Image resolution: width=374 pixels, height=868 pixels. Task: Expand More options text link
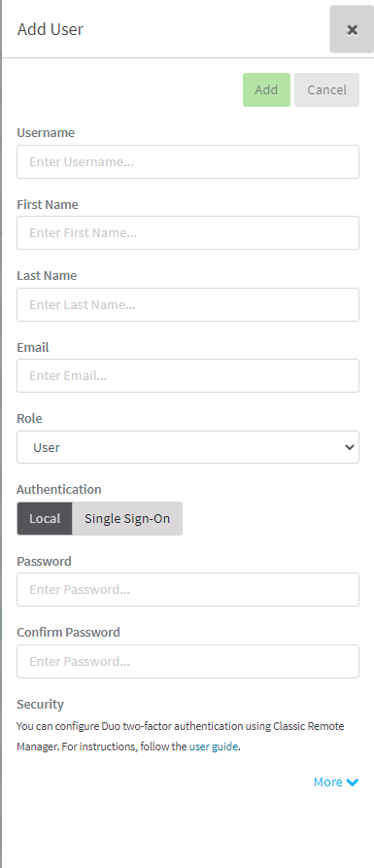click(328, 781)
